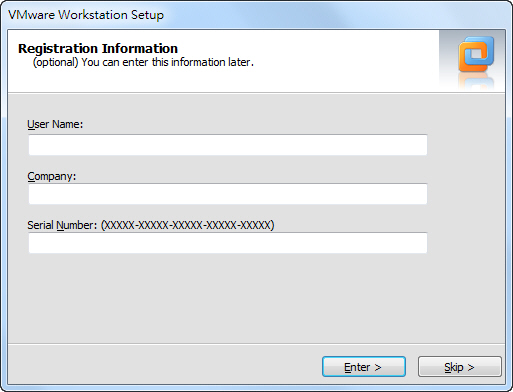Focus the User Name text field

click(228, 145)
